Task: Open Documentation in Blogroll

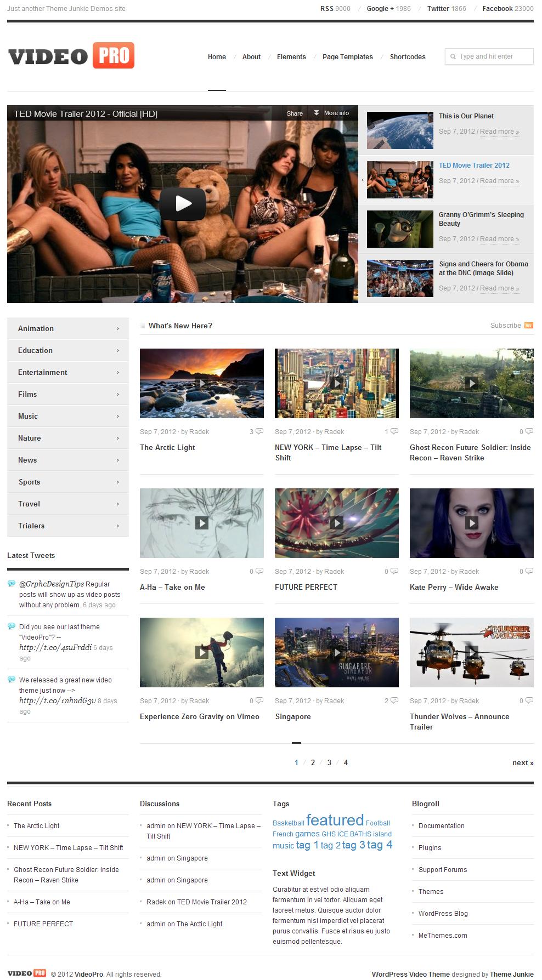Action: pos(442,825)
